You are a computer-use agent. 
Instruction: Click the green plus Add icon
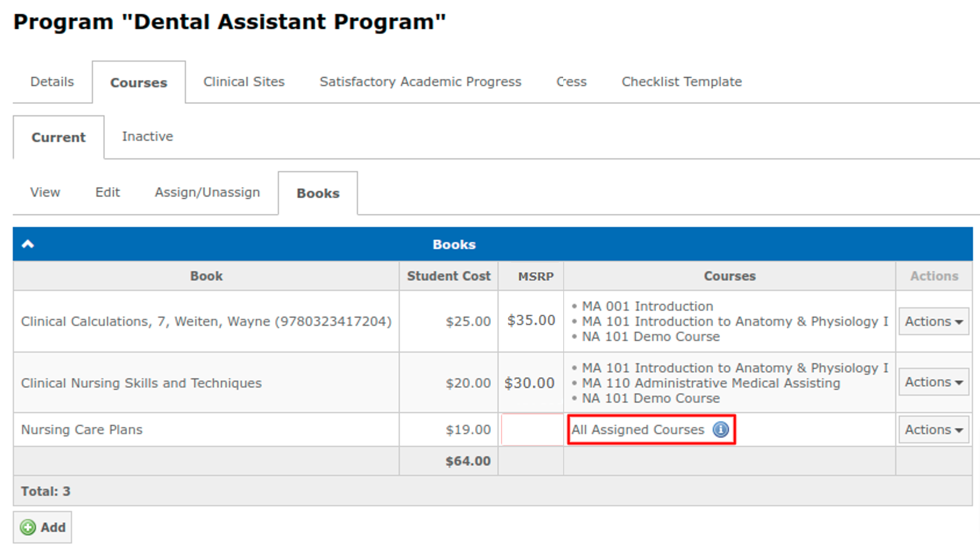(28, 527)
